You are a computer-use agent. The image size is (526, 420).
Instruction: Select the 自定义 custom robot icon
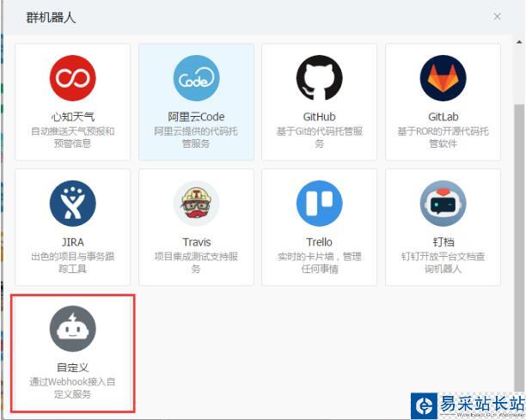click(72, 329)
